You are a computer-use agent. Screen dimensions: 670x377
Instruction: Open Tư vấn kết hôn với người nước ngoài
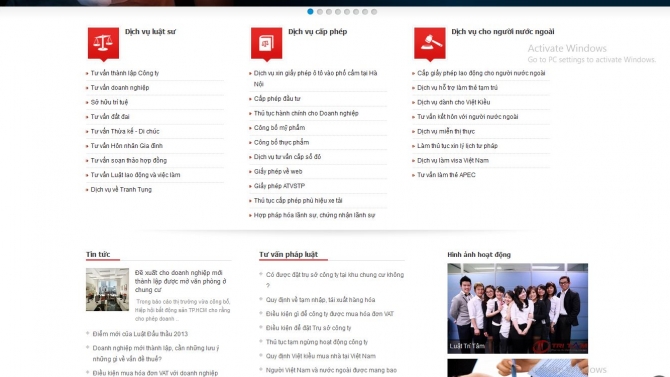pos(467,117)
